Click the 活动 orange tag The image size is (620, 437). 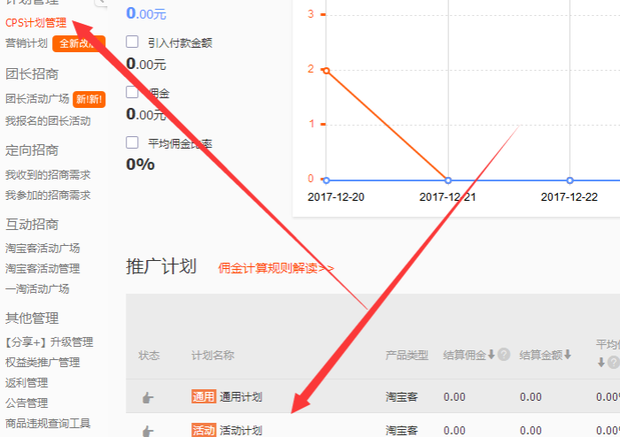(204, 430)
